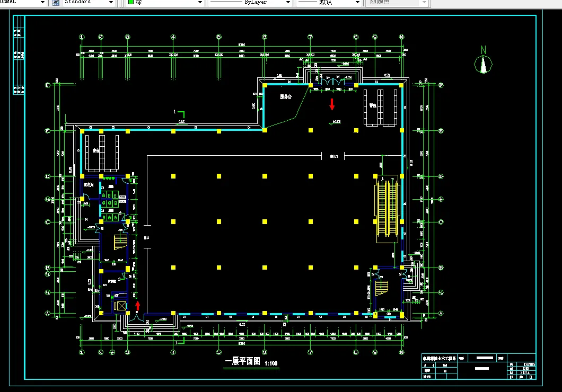The image size is (562, 392).
Task: Select the red down arrow at north entrance
Action: point(332,104)
